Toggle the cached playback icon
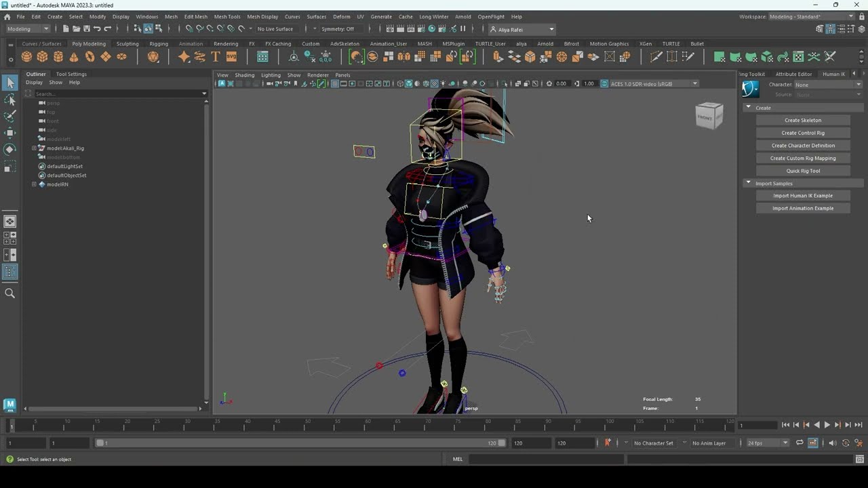 [812, 443]
